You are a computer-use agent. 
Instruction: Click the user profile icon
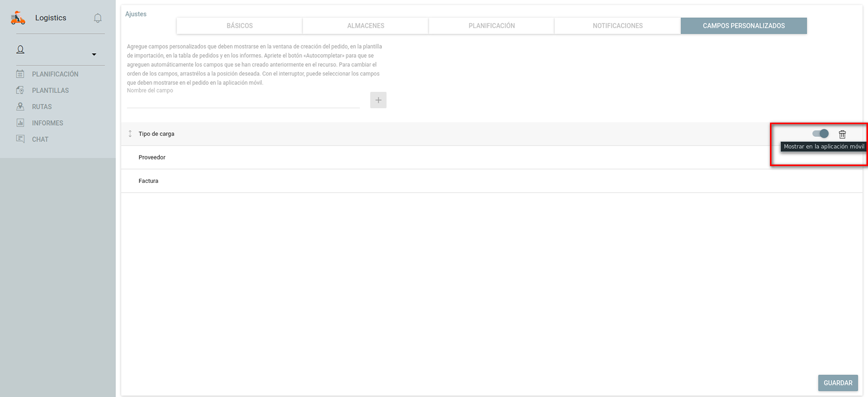(x=20, y=50)
